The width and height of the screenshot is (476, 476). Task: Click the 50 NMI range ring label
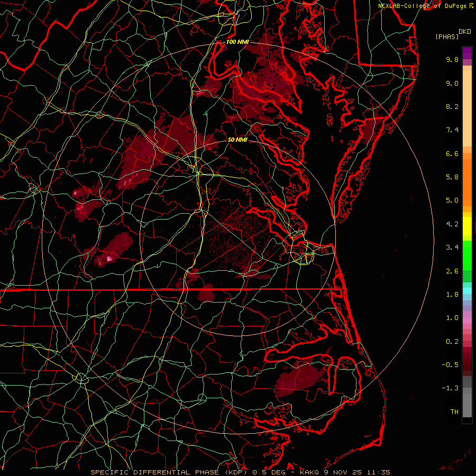237,140
